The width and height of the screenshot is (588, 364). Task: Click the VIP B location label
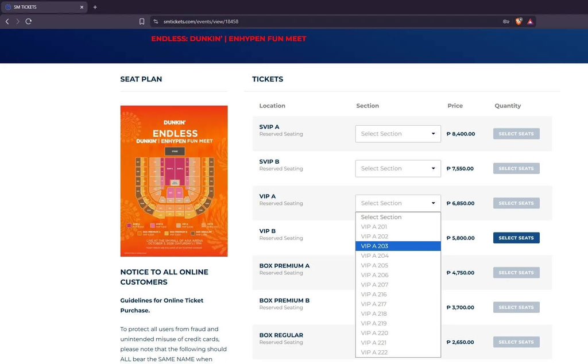[x=268, y=231]
